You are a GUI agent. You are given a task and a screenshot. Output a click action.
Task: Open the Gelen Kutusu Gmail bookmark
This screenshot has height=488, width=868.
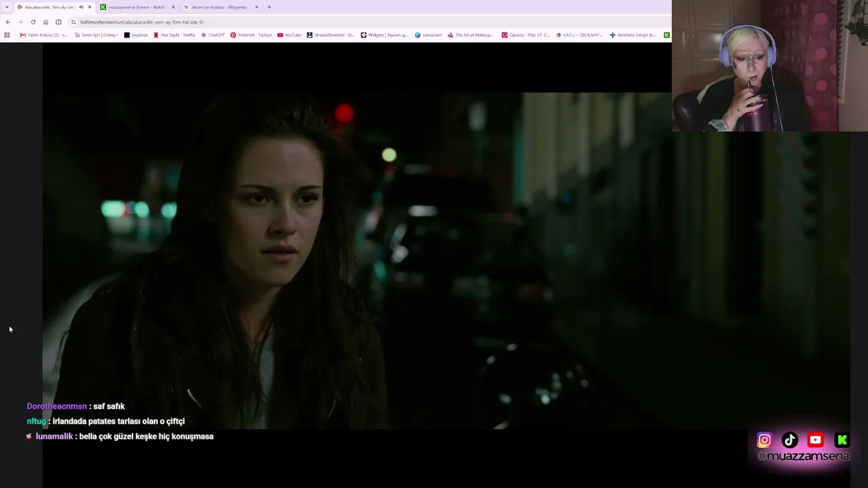pyautogui.click(x=44, y=35)
